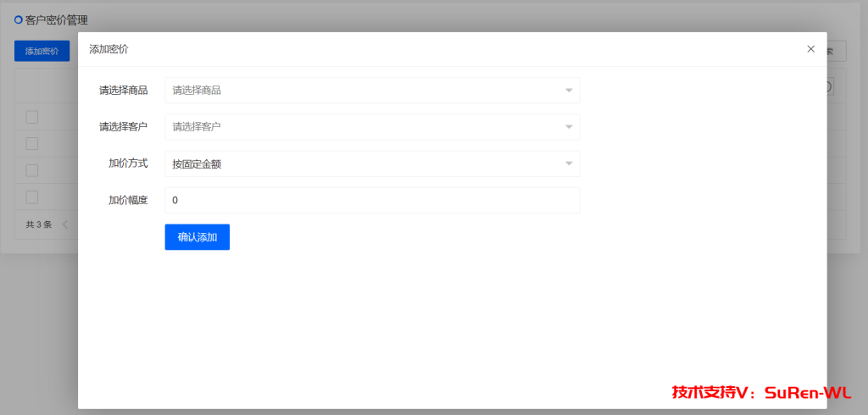The height and width of the screenshot is (415, 868).
Task: Click the arrow icon in 加价方式 field
Action: pyautogui.click(x=569, y=163)
